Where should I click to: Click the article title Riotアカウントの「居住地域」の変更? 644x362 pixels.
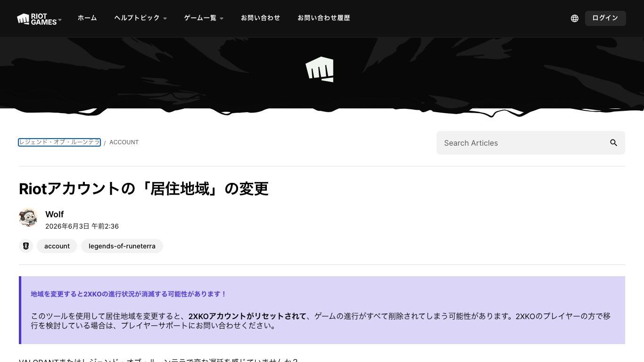(144, 189)
